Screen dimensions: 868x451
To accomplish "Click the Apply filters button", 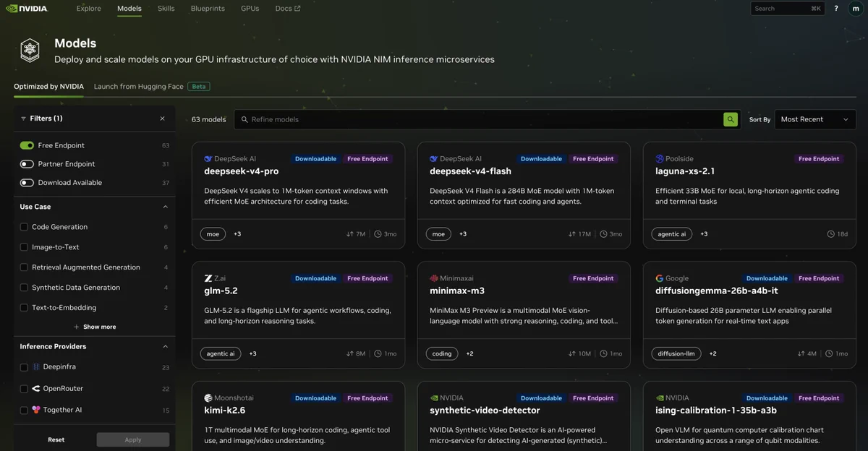I will tap(133, 439).
